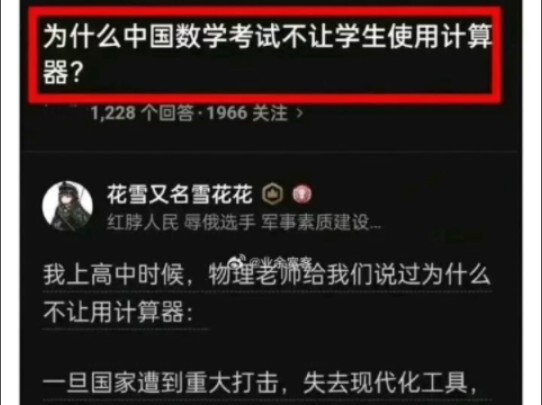Click the divider line below the answer count

pyautogui.click(x=270, y=151)
